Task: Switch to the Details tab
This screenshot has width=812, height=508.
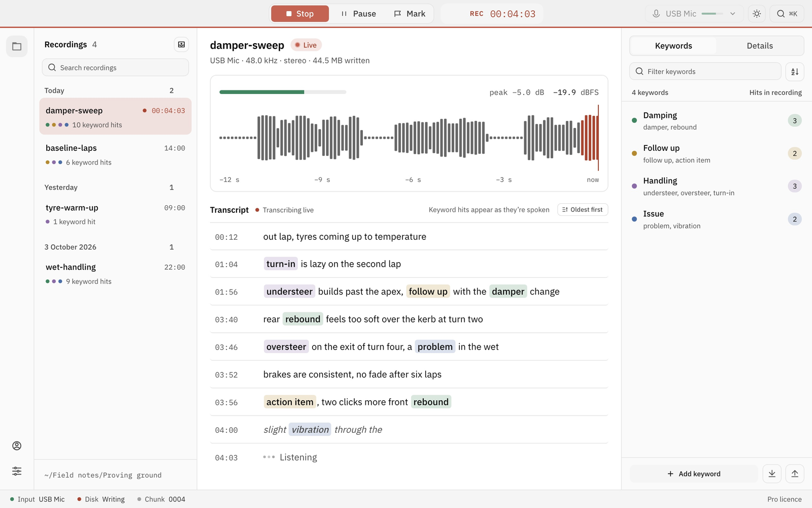Action: click(x=760, y=46)
